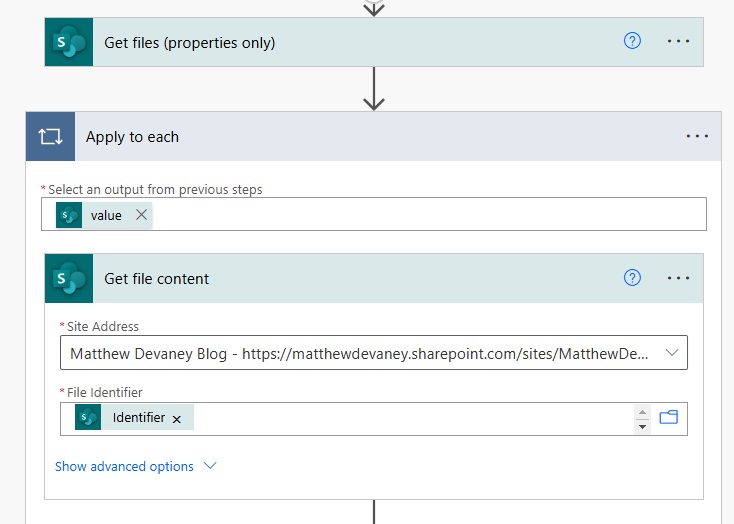734x524 pixels.
Task: Open help for Get file content
Action: tap(632, 278)
